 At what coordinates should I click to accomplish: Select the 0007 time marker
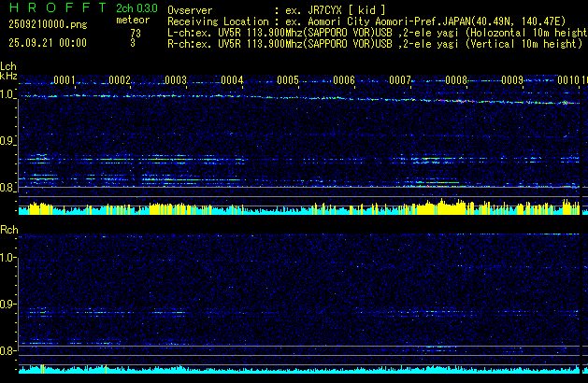[400, 81]
